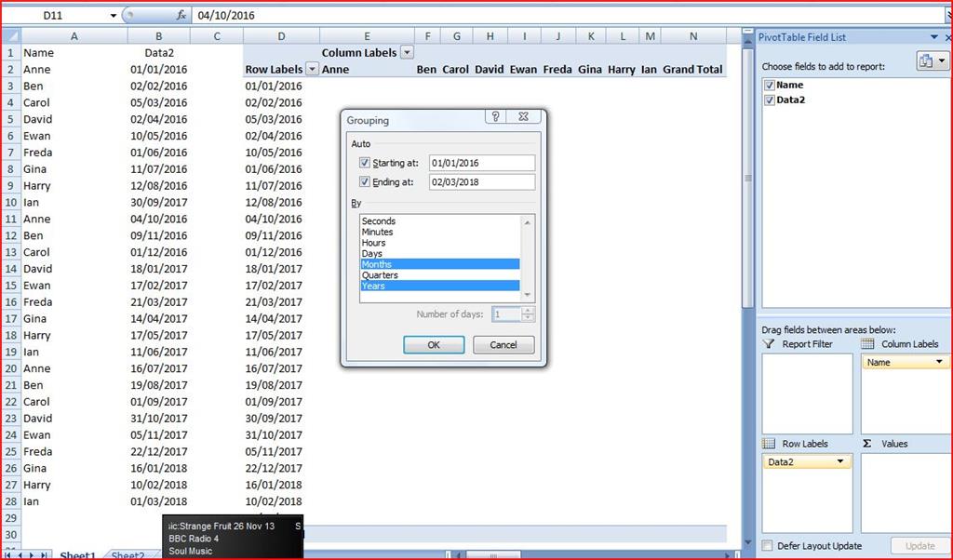This screenshot has width=953, height=560.
Task: Switch to the Sheet2 tab
Action: pos(128,555)
